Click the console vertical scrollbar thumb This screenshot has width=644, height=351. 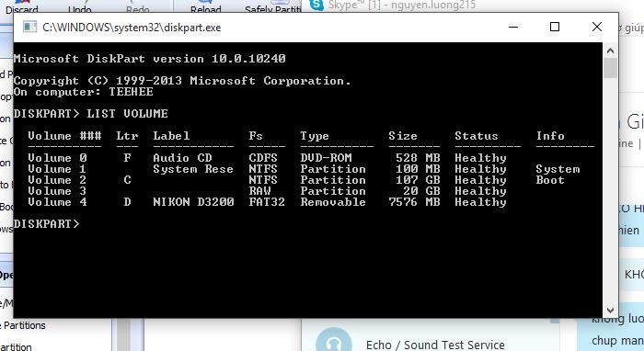pos(610,68)
